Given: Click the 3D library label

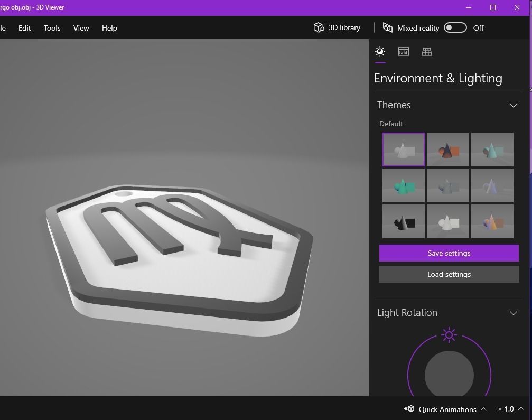Looking at the screenshot, I should point(344,28).
